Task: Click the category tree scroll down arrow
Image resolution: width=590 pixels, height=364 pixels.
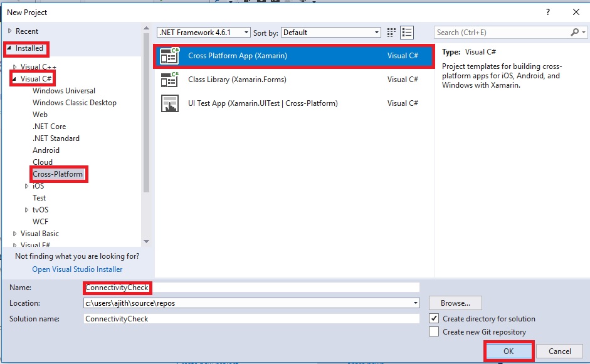Action: [x=146, y=241]
